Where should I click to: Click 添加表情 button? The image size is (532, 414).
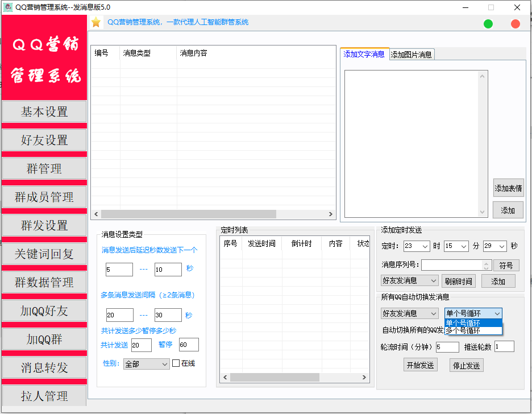(508, 188)
